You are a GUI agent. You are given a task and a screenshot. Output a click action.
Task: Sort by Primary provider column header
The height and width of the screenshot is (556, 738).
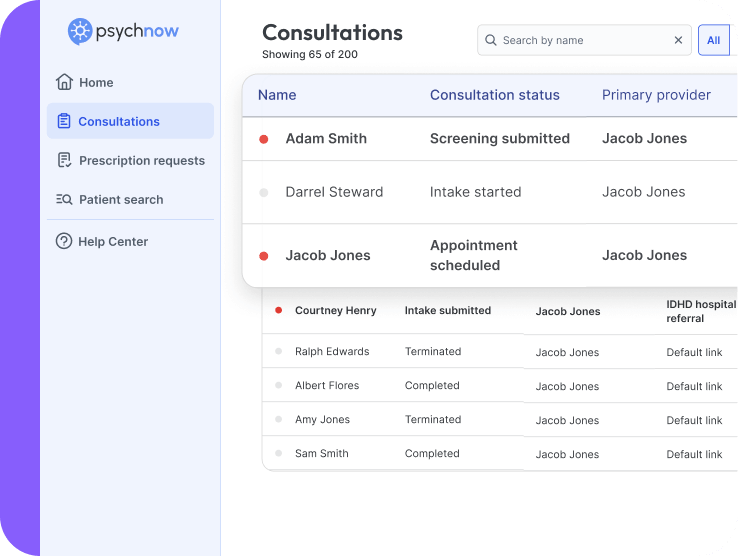click(656, 95)
